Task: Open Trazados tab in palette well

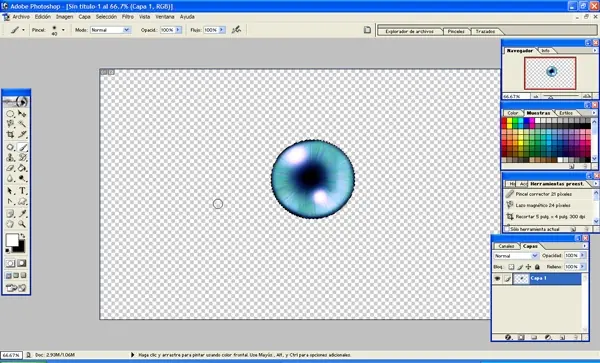Action: click(485, 31)
